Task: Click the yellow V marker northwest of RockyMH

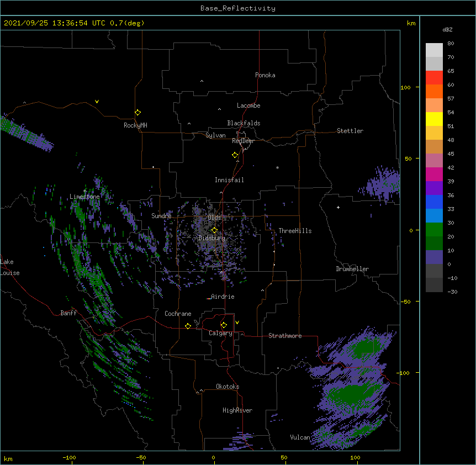Action: [x=97, y=102]
